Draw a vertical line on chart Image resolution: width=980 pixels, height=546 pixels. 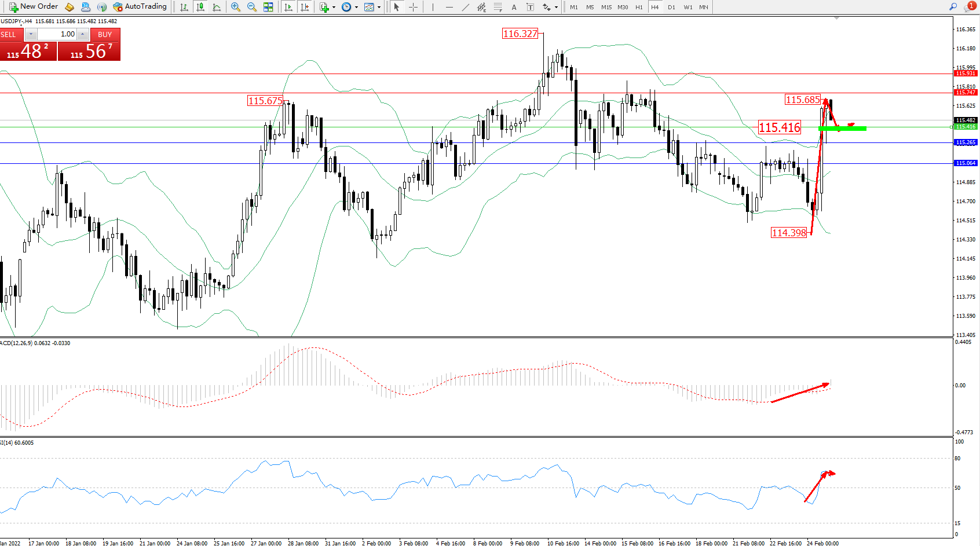pyautogui.click(x=433, y=7)
